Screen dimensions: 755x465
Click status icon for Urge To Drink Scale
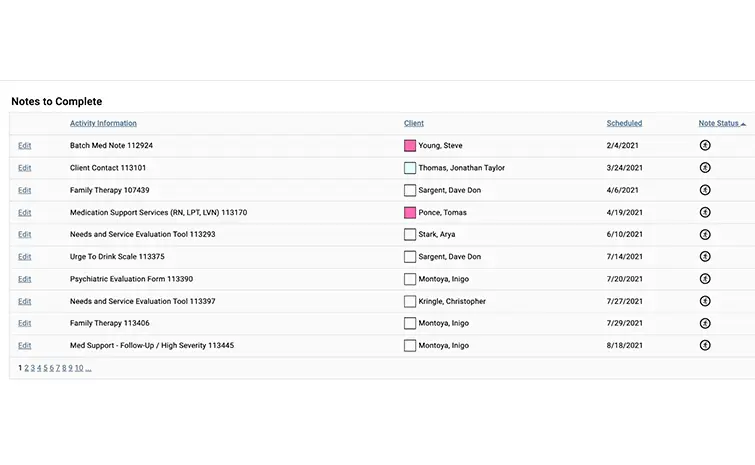(704, 257)
